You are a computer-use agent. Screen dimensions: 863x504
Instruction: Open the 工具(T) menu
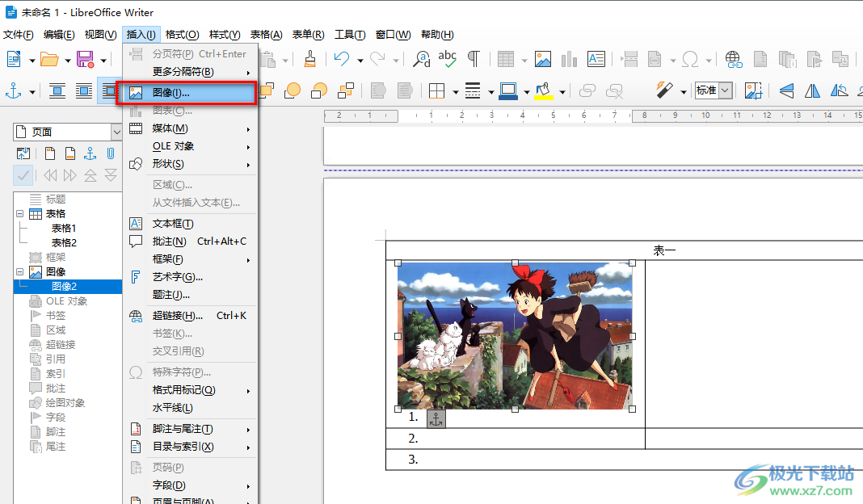pos(350,35)
